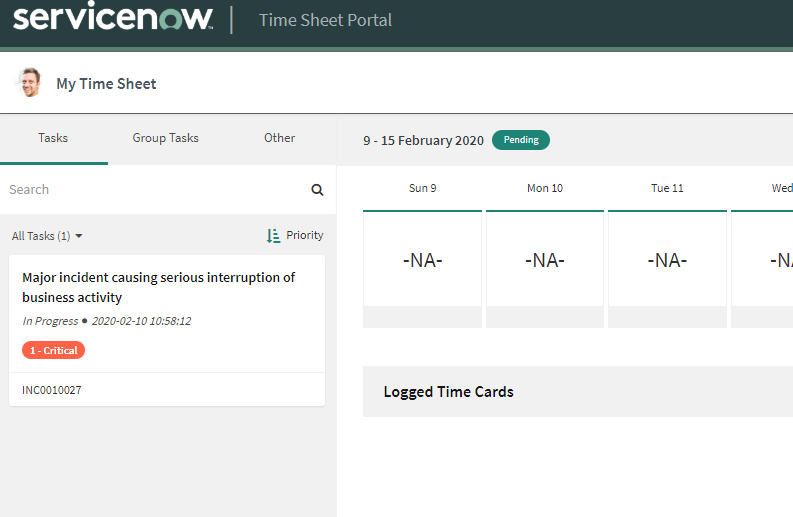Image resolution: width=793 pixels, height=517 pixels.
Task: Switch to the Group Tasks tab
Action: (x=165, y=138)
